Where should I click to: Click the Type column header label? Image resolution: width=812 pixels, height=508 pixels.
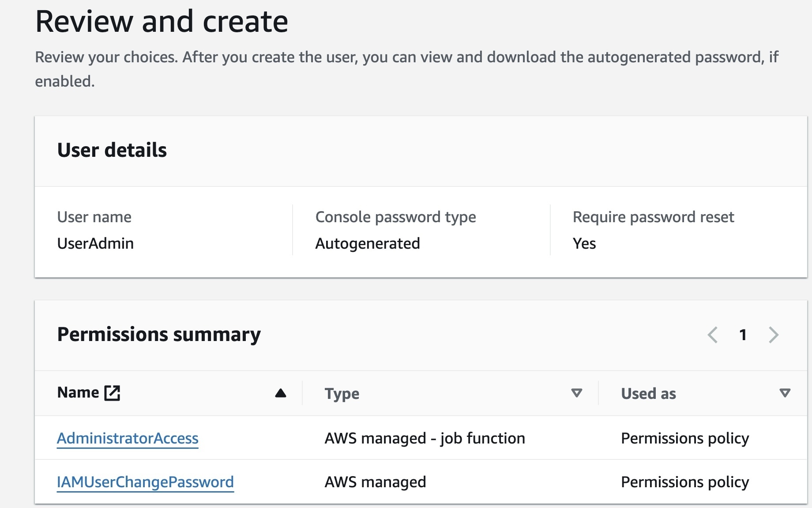[x=342, y=394]
